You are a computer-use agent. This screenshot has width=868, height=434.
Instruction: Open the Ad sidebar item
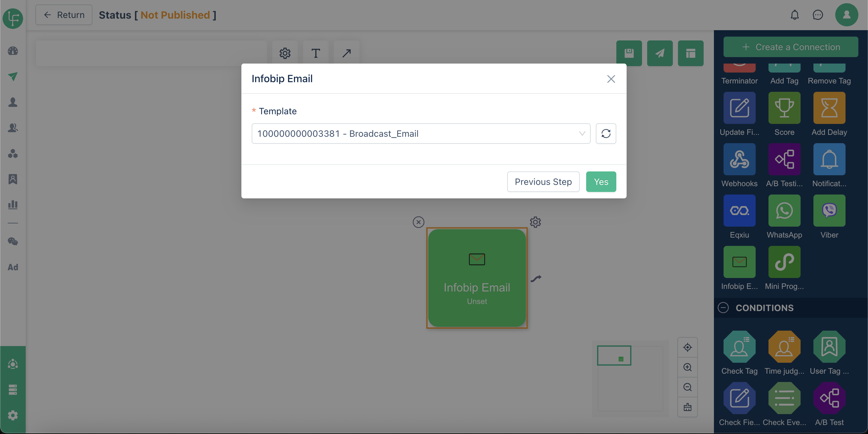(13, 267)
